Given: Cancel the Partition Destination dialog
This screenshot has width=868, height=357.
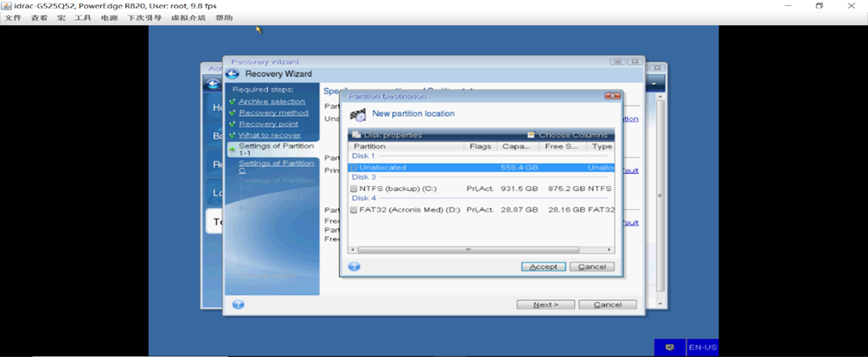Looking at the screenshot, I should pos(591,267).
